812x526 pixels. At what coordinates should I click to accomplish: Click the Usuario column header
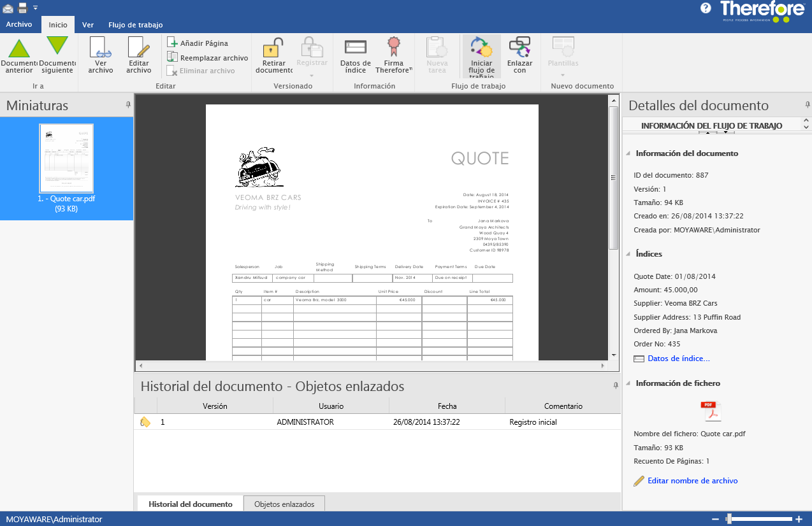click(331, 406)
